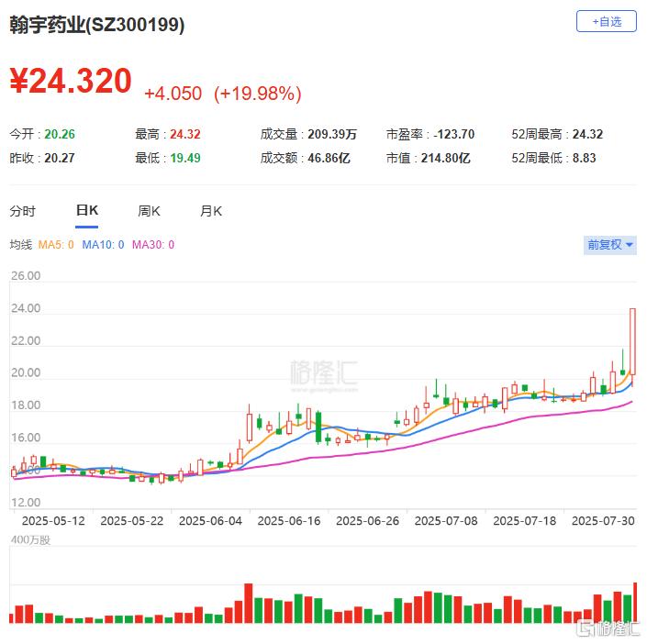Click the day low value 19.49
Screen dimensions: 647x644
[185, 158]
